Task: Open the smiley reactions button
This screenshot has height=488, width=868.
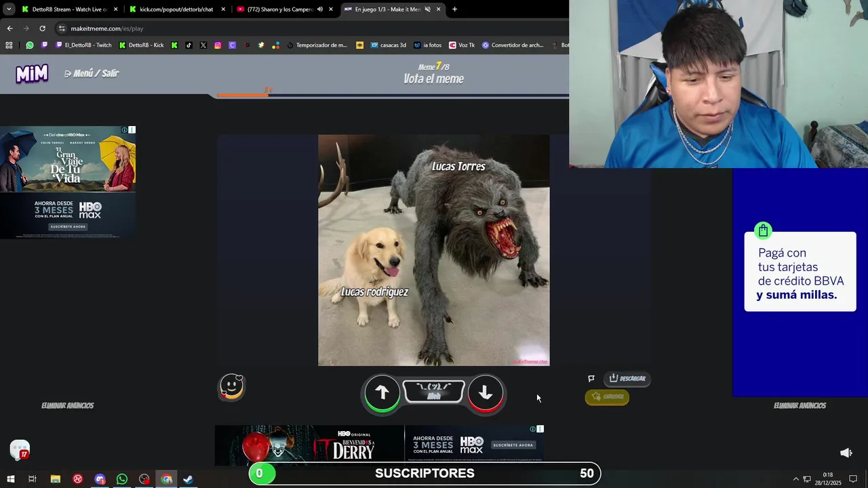Action: tap(231, 387)
